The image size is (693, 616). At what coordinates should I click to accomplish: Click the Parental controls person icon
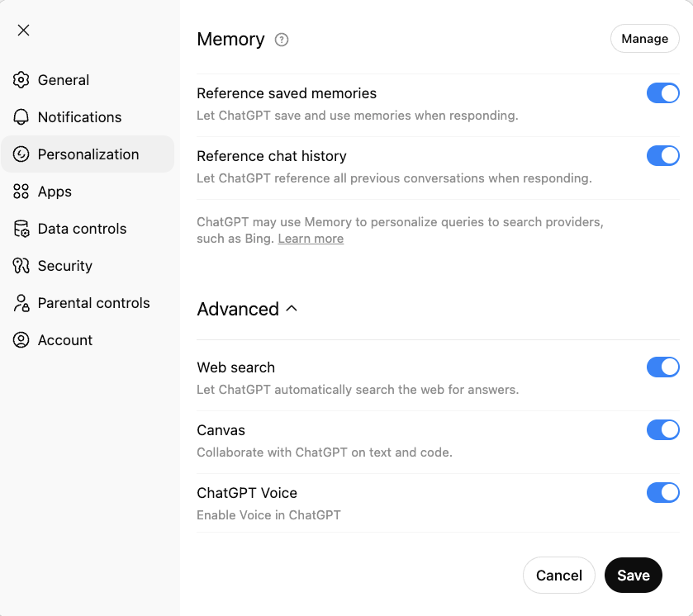(x=21, y=303)
